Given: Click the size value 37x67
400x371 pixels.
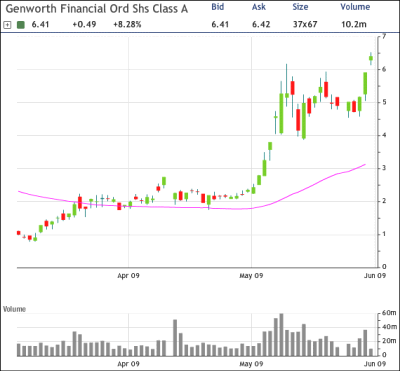Looking at the screenshot, I should pyautogui.click(x=305, y=25).
